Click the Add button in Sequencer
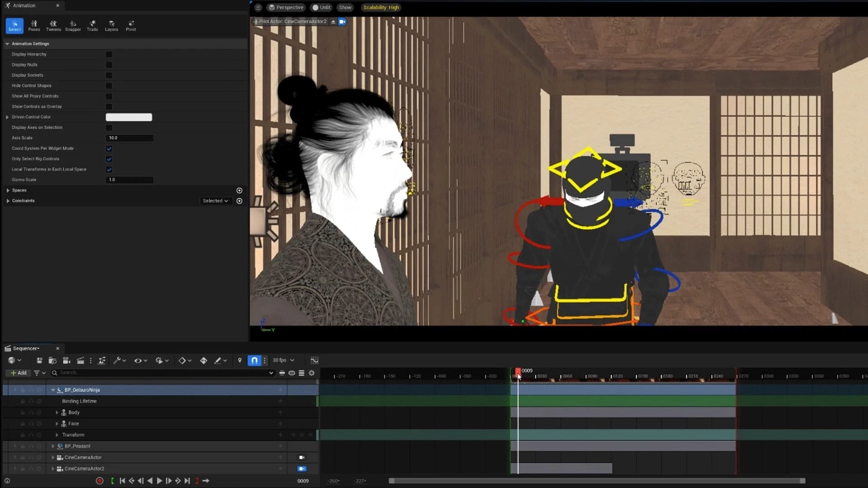Viewport: 868px width, 488px height. pyautogui.click(x=18, y=372)
